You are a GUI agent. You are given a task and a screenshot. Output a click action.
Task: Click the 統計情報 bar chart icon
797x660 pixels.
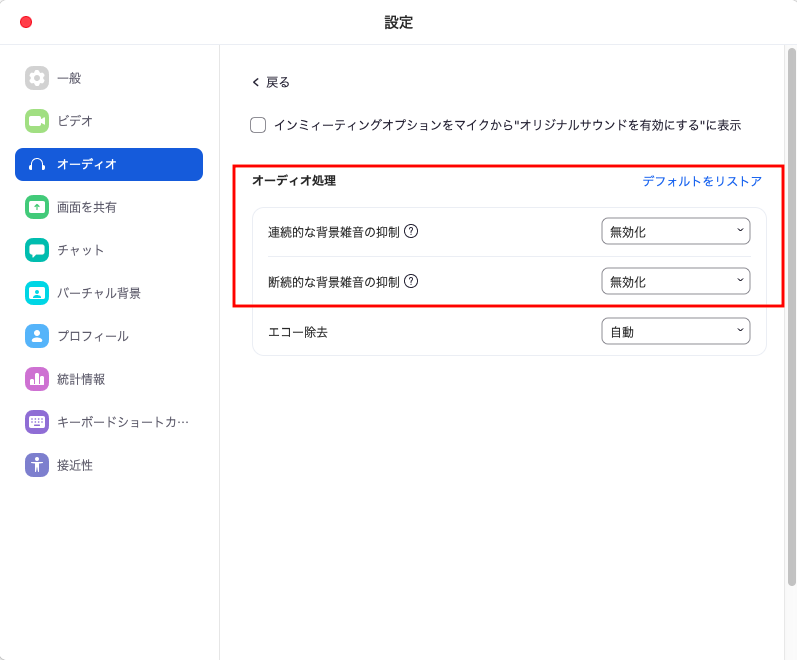pos(37,379)
